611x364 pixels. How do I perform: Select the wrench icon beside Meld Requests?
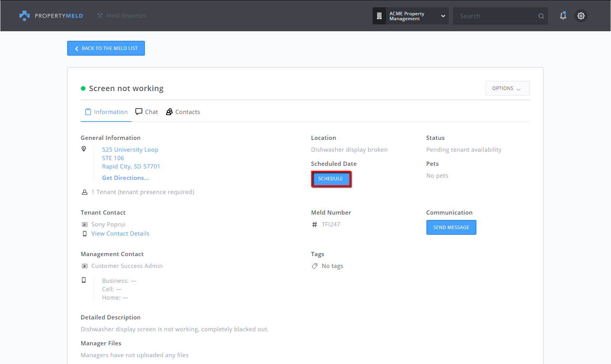pyautogui.click(x=100, y=15)
